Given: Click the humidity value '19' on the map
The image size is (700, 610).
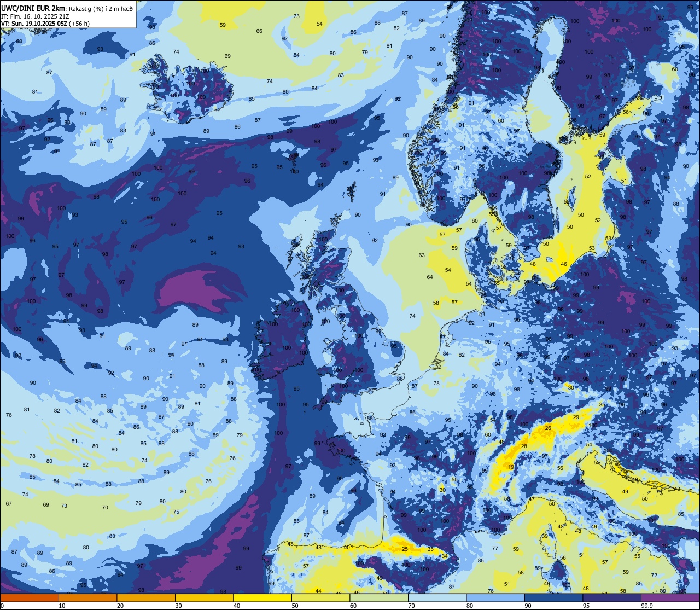Looking at the screenshot, I should (x=511, y=467).
